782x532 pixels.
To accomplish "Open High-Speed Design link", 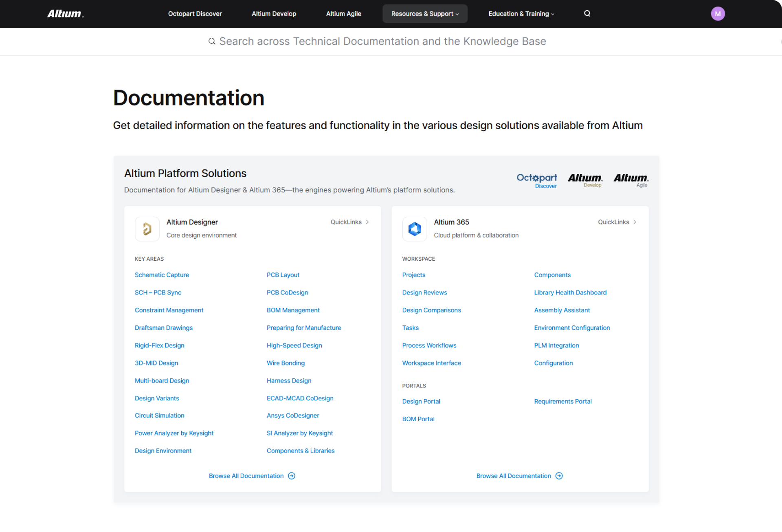I will 294,345.
